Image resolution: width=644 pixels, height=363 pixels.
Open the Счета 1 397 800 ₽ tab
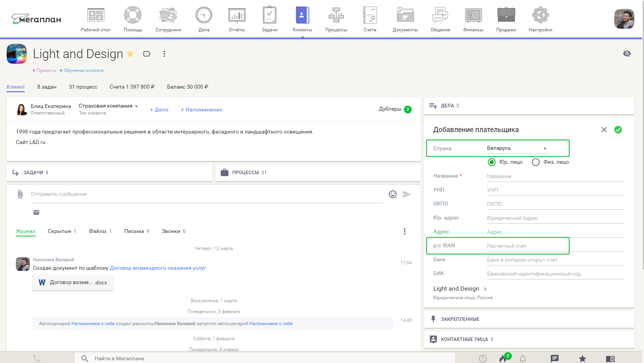coord(132,87)
